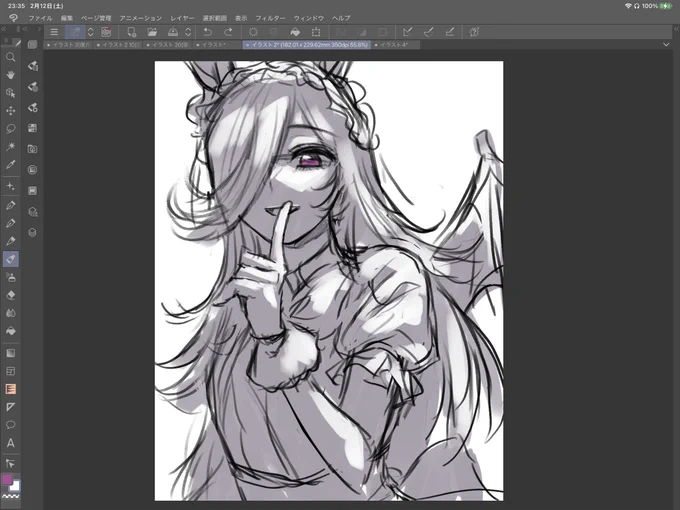The width and height of the screenshot is (680, 510).
Task: Click the New document icon
Action: click(131, 32)
